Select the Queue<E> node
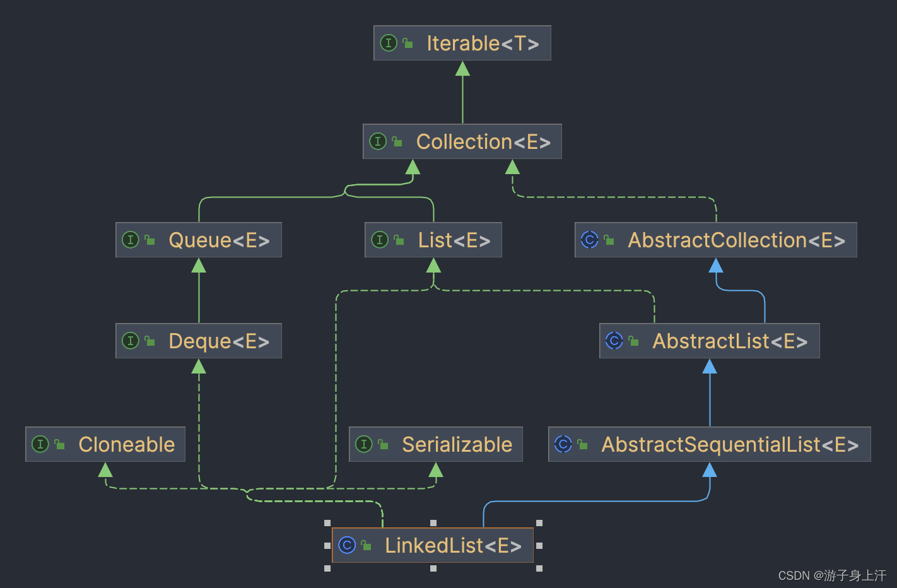897x588 pixels. point(199,240)
